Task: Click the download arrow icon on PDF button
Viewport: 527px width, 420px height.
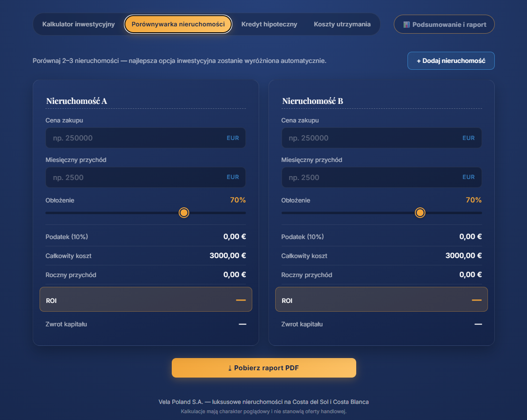Action: [230, 368]
